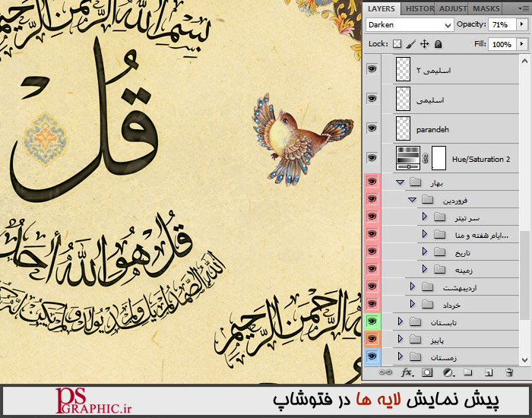The width and height of the screenshot is (532, 418).
Task: Click the lock image pixels brush icon
Action: pos(411,44)
